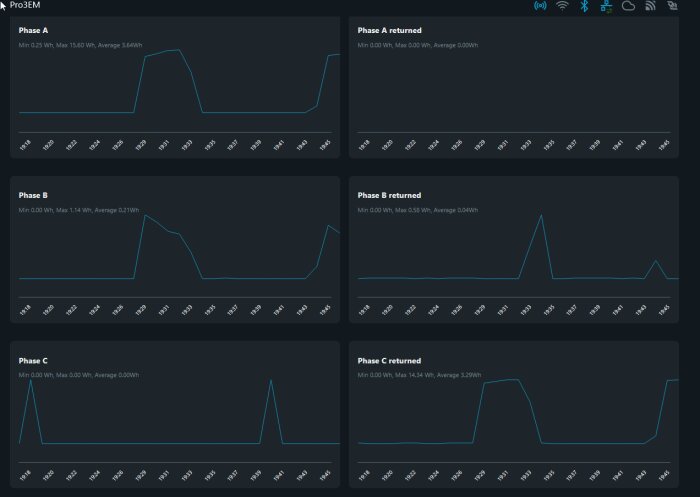Screen dimensions: 700x497
Task: Click the rightmost status icon in header
Action: [672, 6]
